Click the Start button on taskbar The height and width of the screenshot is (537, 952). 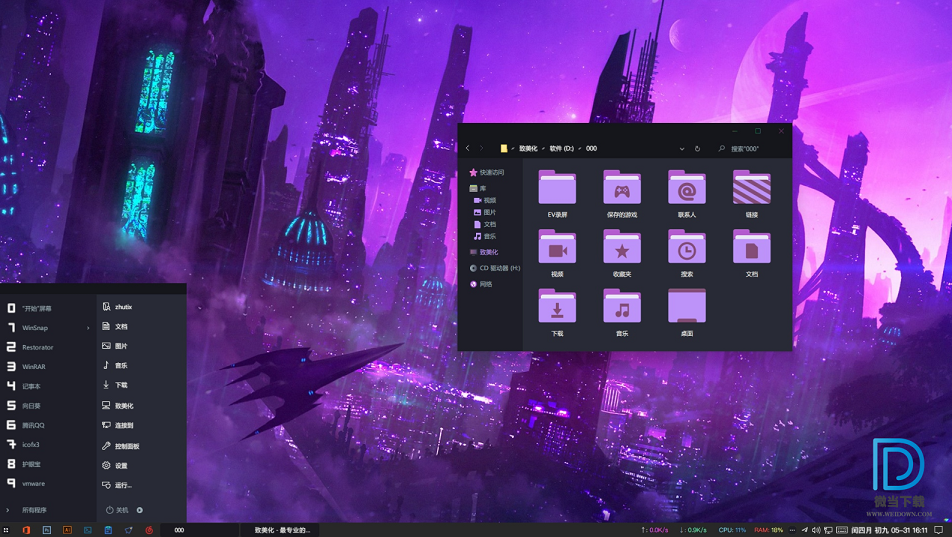pyautogui.click(x=7, y=530)
